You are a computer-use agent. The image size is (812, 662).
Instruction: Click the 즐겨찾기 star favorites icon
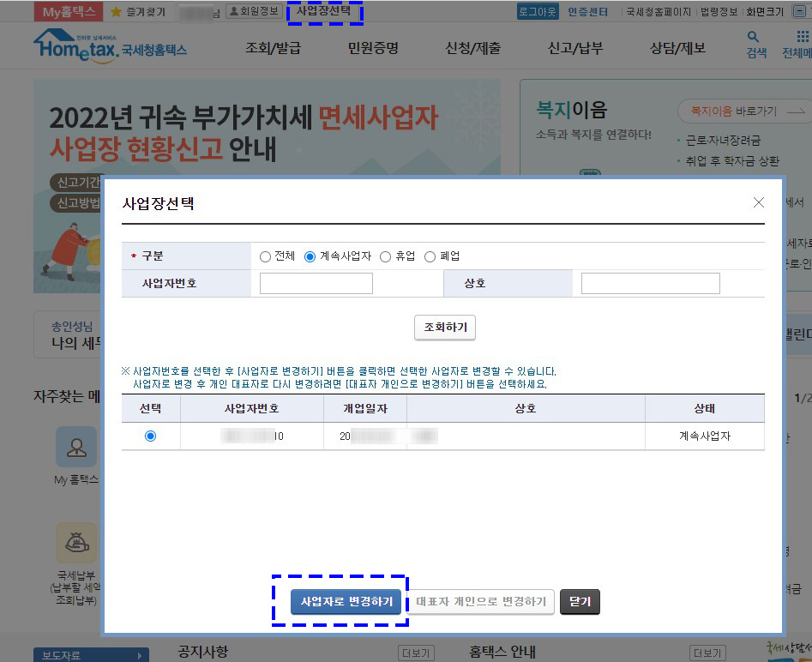tap(116, 12)
